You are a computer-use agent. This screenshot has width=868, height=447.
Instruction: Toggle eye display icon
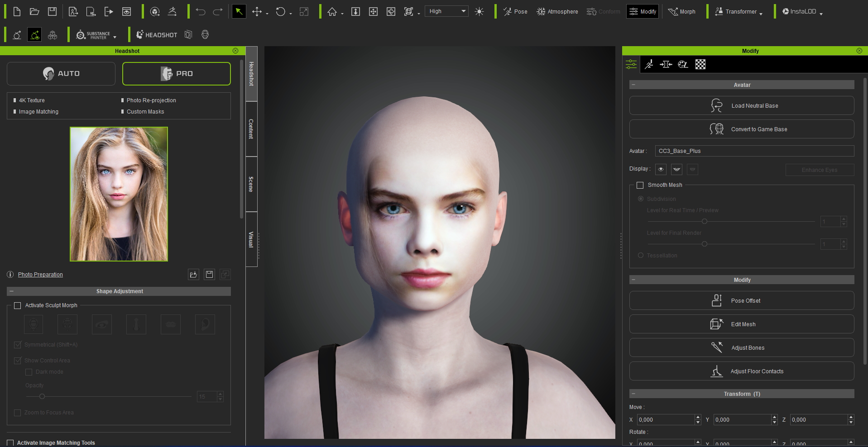[661, 169]
